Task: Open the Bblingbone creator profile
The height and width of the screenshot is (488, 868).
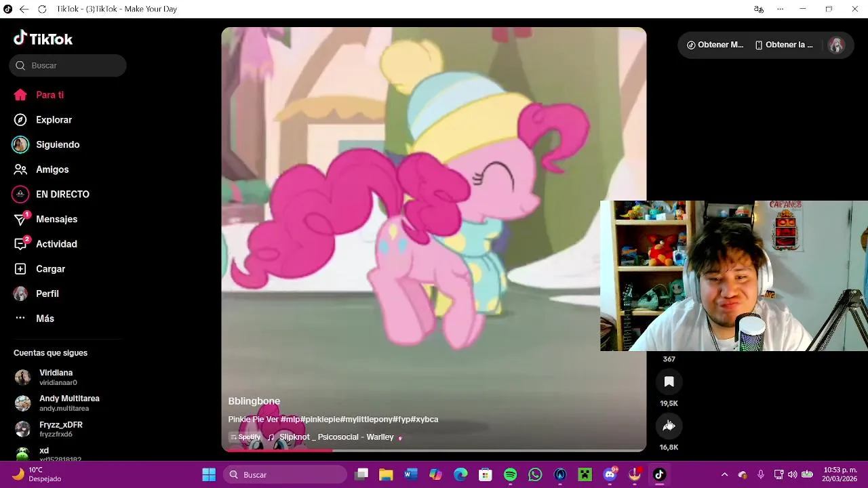Action: click(x=254, y=401)
